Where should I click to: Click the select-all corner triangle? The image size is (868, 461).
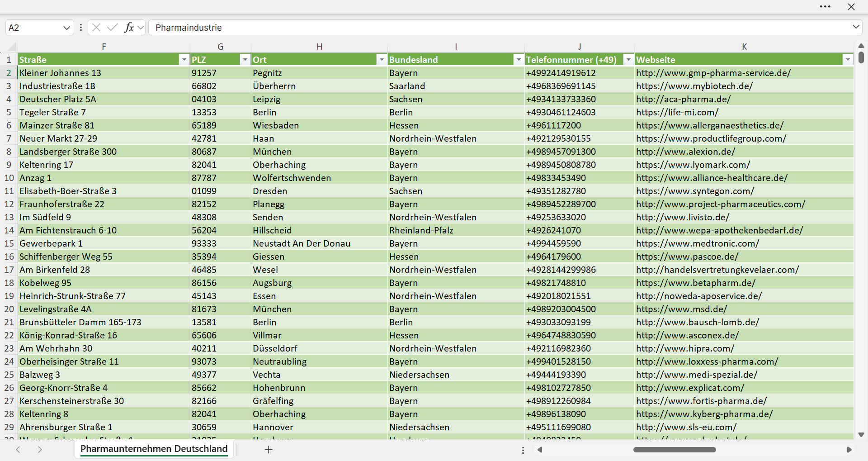12,47
